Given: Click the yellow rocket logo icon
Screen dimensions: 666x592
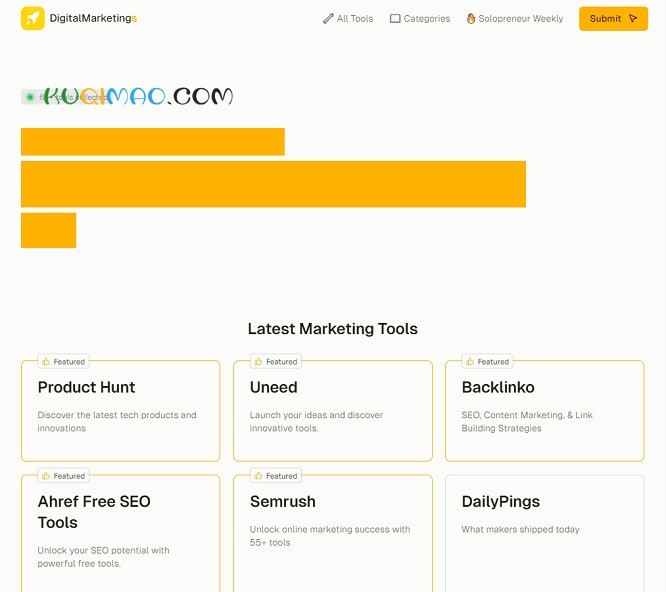Looking at the screenshot, I should coord(33,18).
